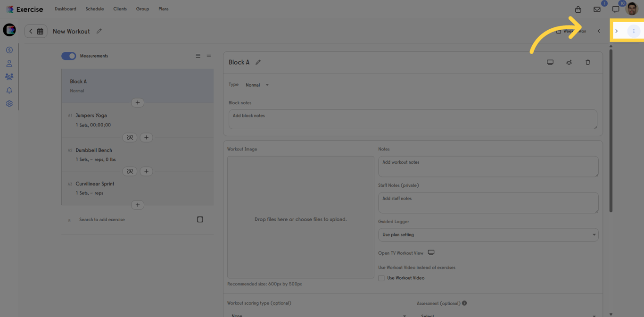644x317 pixels.
Task: Open the billing section from the sidebar
Action: [9, 50]
